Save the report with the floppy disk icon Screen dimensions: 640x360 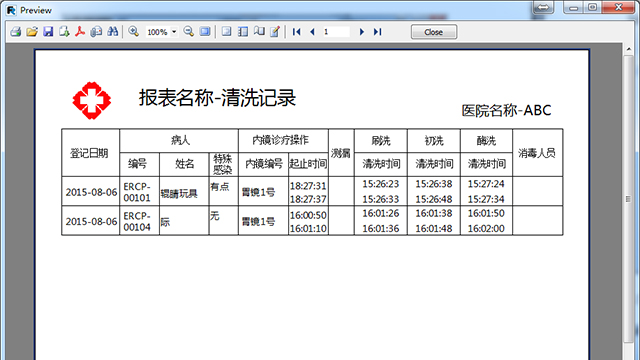(48, 31)
